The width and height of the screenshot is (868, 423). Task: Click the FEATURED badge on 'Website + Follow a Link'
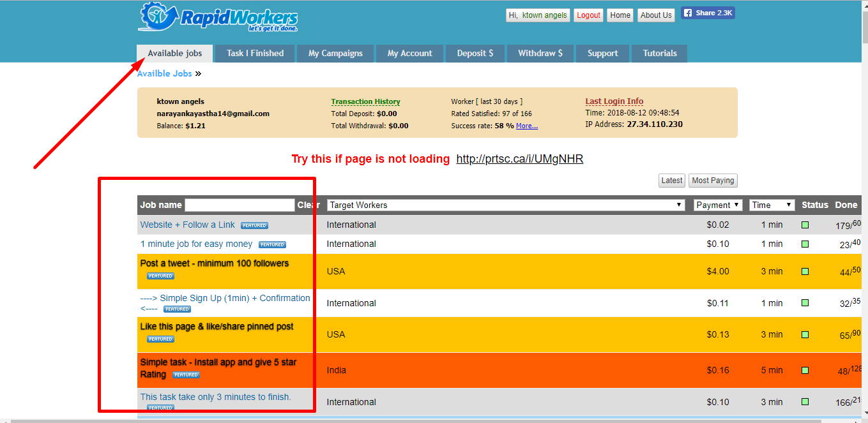[254, 225]
